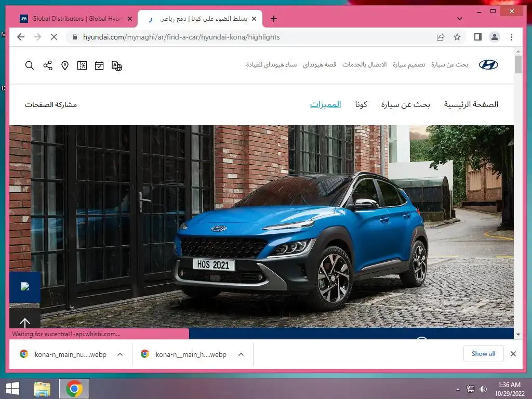This screenshot has width=532, height=399.
Task: Show hidden system tray icons
Action: click(458, 389)
